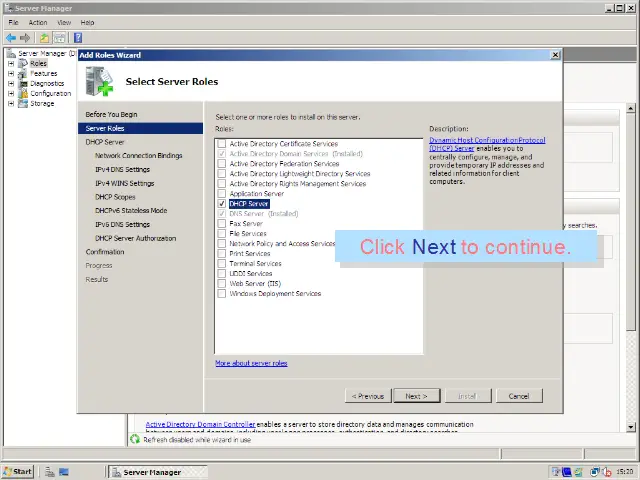Viewport: 640px width, 480px height.
Task: Open the Dynamic Host Configuration Protocol Server link
Action: pos(487,144)
